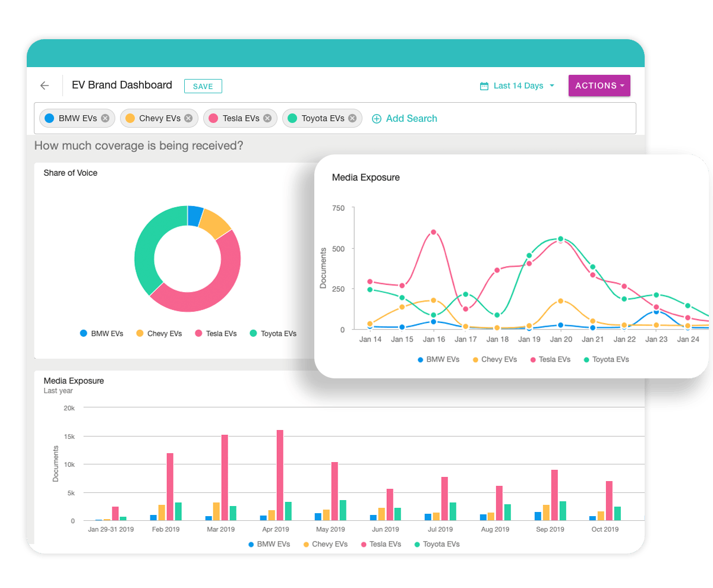
Task: Click the blue dot on BMW EVs pill
Action: pyautogui.click(x=48, y=118)
